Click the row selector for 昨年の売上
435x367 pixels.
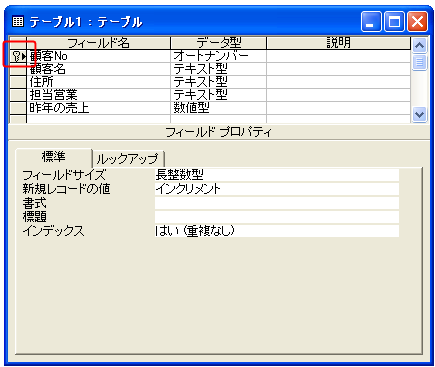click(18, 108)
